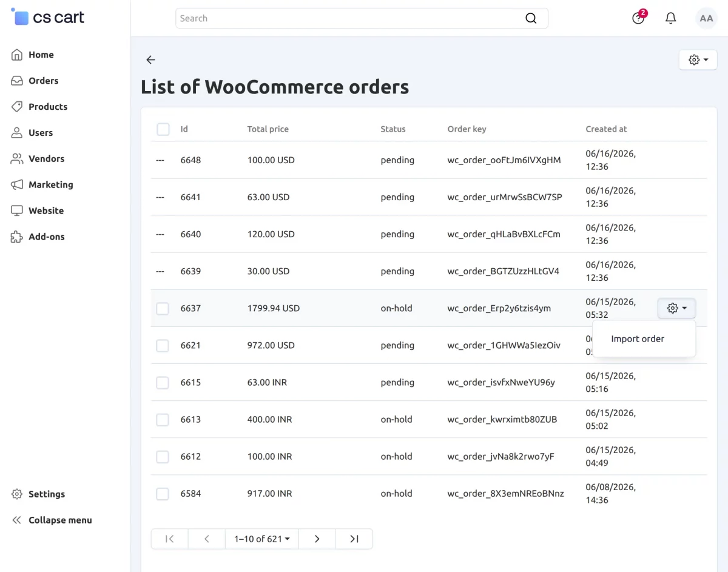Open the AA user avatar
Screen dimensions: 728x572
(706, 18)
